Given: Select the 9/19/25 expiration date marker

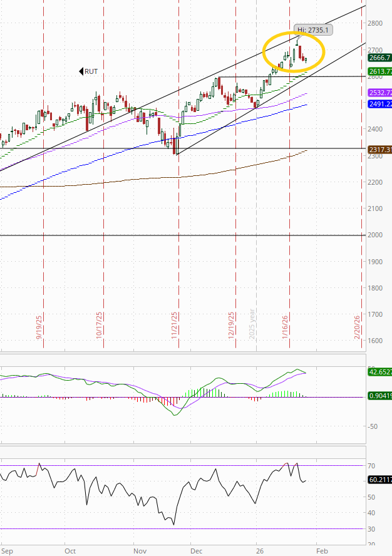Looking at the screenshot, I should pyautogui.click(x=39, y=327).
